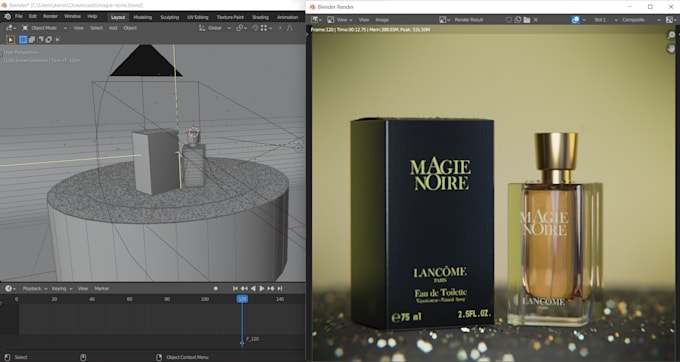
Task: Jump to the end frame
Action: click(280, 288)
